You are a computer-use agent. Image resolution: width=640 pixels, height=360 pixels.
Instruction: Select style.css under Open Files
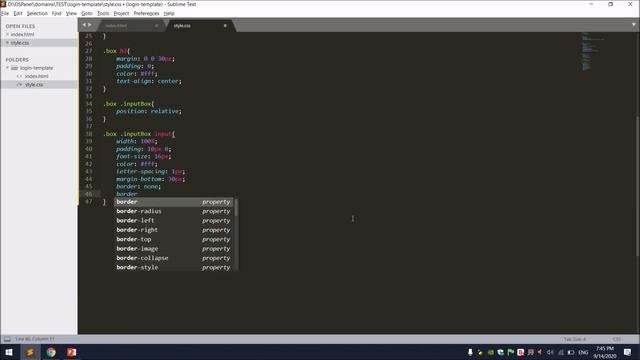pyautogui.click(x=20, y=43)
